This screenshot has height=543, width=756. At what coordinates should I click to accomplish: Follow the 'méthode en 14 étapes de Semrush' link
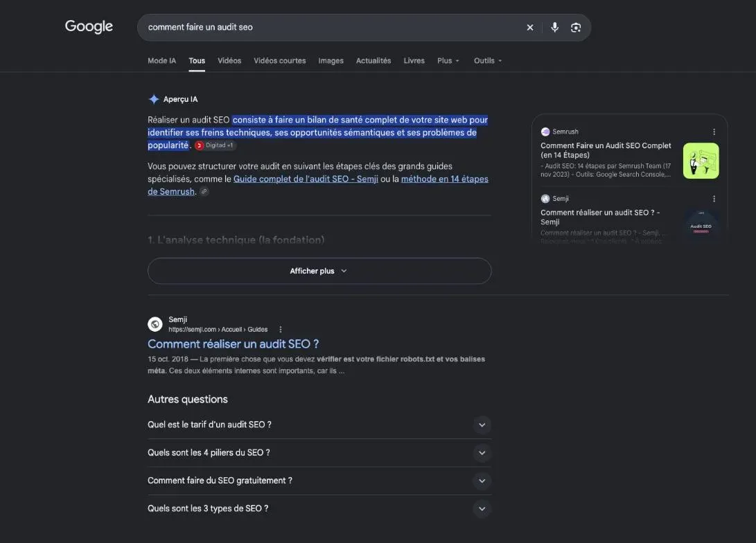[x=445, y=179]
